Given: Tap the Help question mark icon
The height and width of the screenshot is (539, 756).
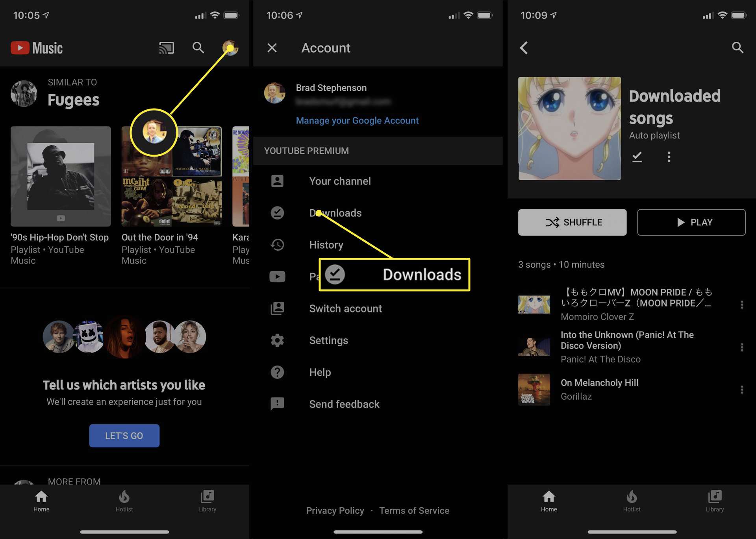Looking at the screenshot, I should click(x=277, y=372).
